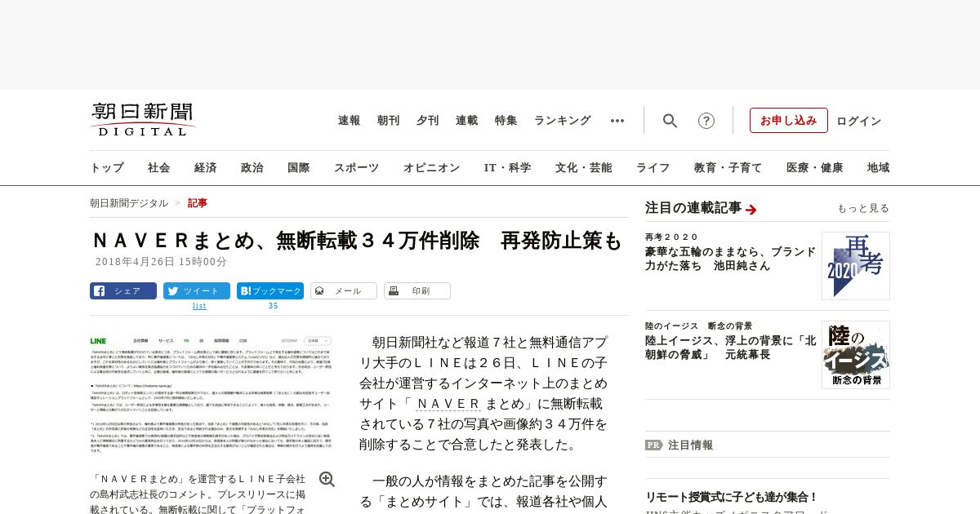Go to 教育・子育て section tab
The width and height of the screenshot is (980, 514).
pyautogui.click(x=728, y=168)
